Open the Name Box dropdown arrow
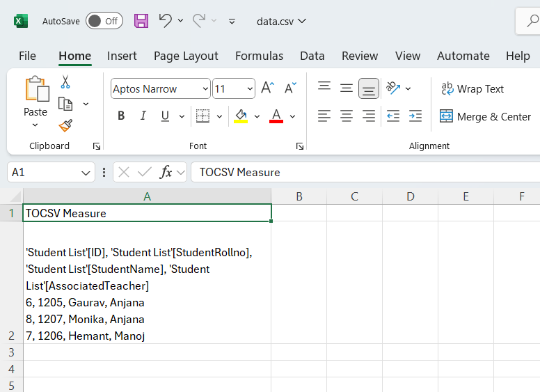Viewport: 540px width, 392px height. click(x=86, y=173)
